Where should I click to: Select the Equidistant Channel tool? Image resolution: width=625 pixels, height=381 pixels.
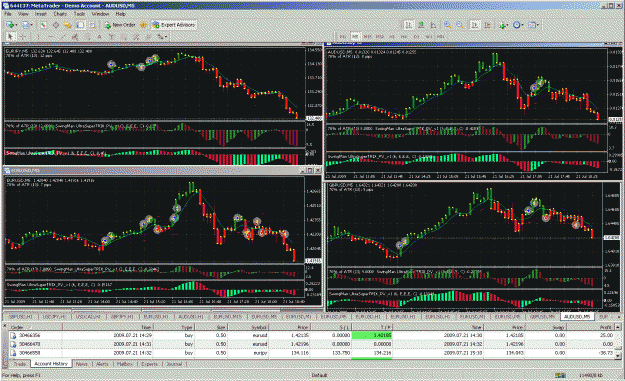[x=75, y=37]
